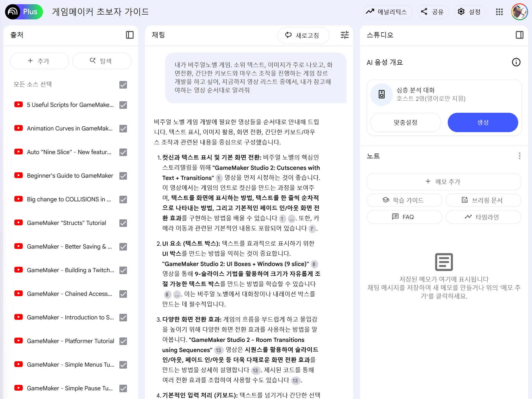Click YouTube icon of Platformer Tutorial source
Screen dimensions: 532x399
[x=19, y=341]
